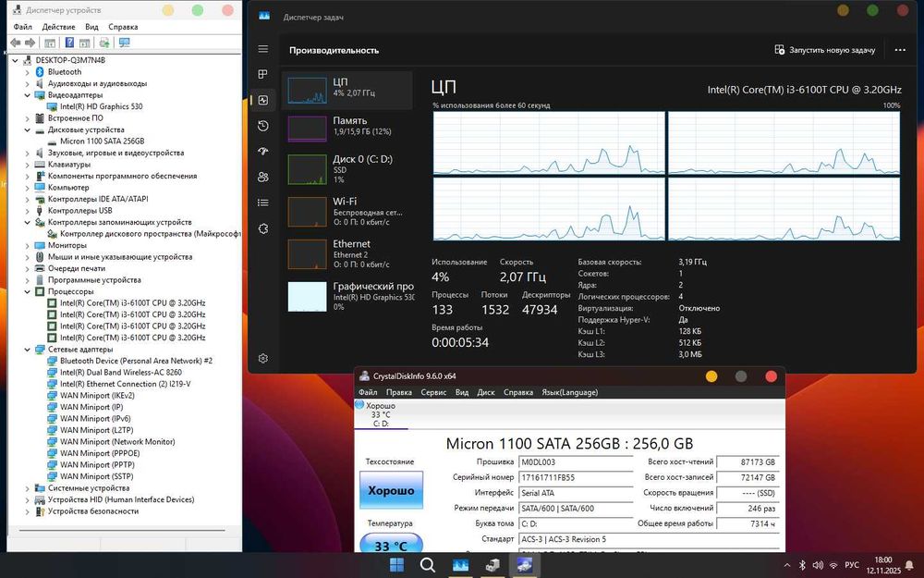This screenshot has height=578, width=924.
Task: Select Графический процессор performance tile
Action: pyautogui.click(x=347, y=296)
